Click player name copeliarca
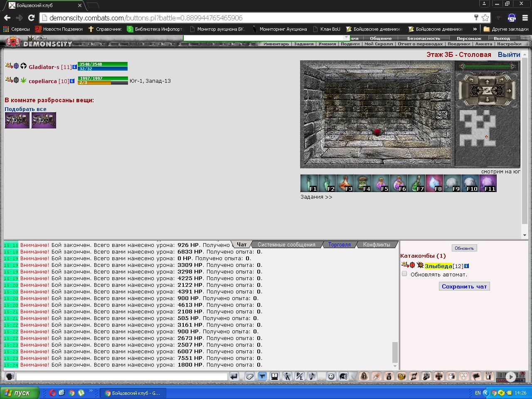The image size is (532, 399). (42, 81)
